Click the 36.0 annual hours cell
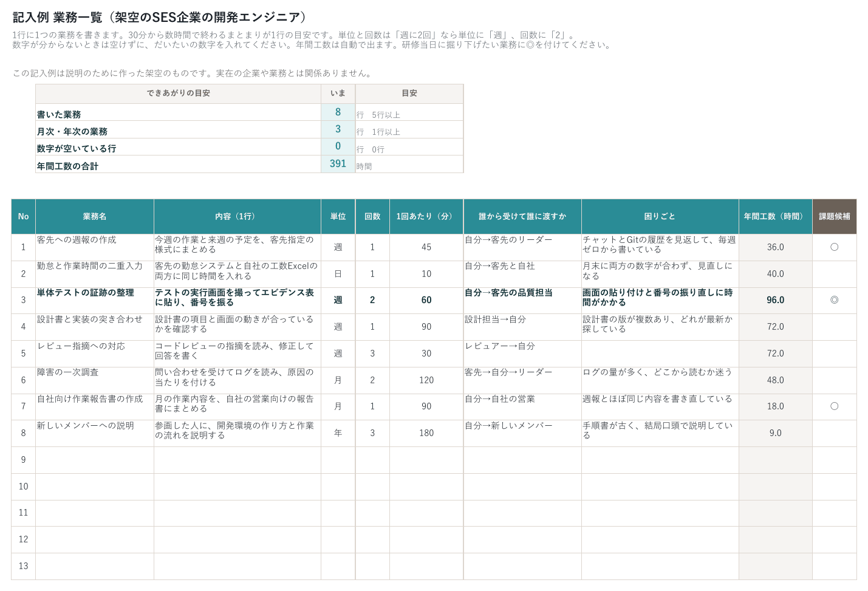This screenshot has width=868, height=591. coord(776,247)
